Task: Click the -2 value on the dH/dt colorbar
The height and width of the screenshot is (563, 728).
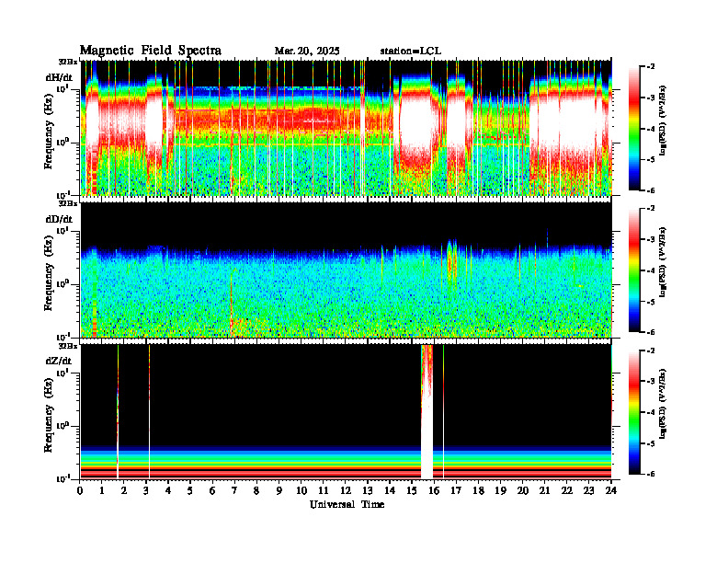Action: (651, 67)
